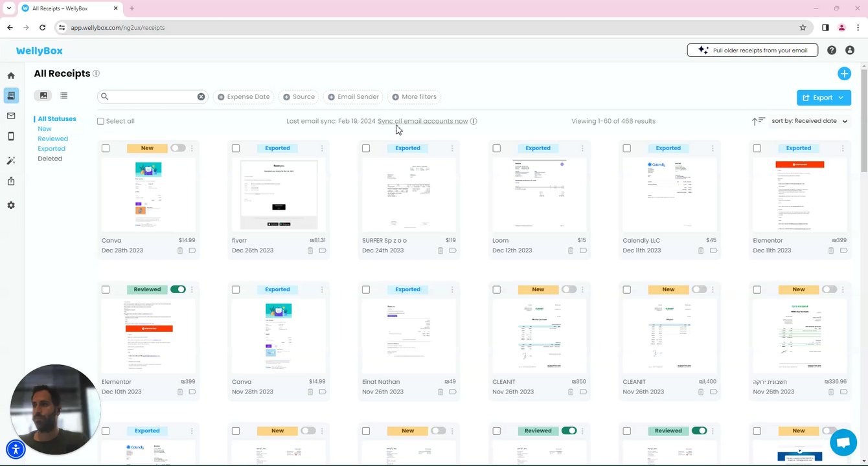This screenshot has height=466, width=868.
Task: Click the blue plus add receipt button
Action: [844, 74]
